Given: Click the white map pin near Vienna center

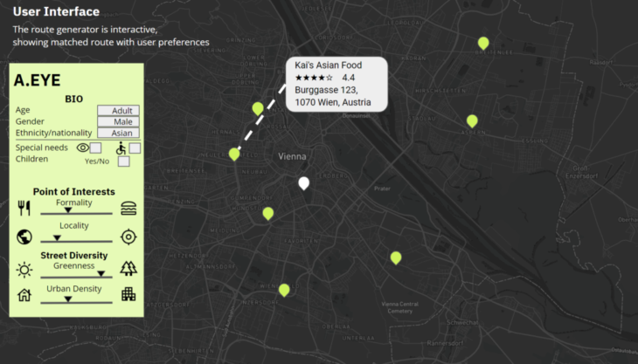Looking at the screenshot, I should 304,183.
